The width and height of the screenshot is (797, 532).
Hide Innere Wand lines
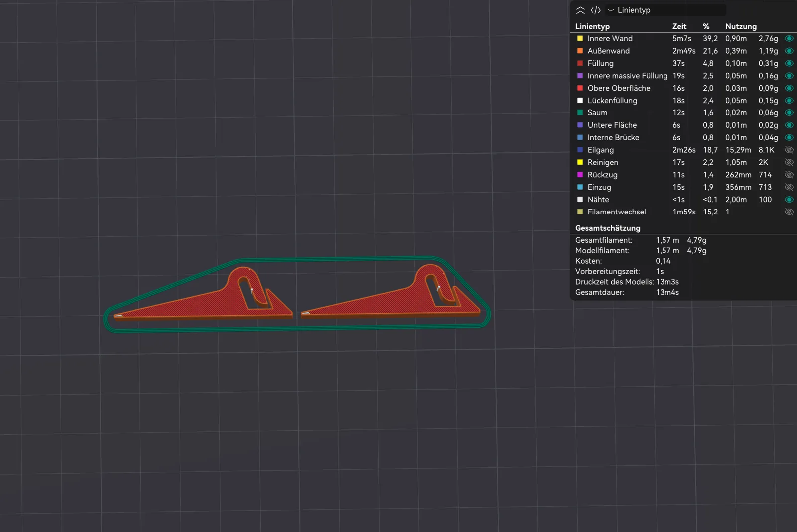789,38
